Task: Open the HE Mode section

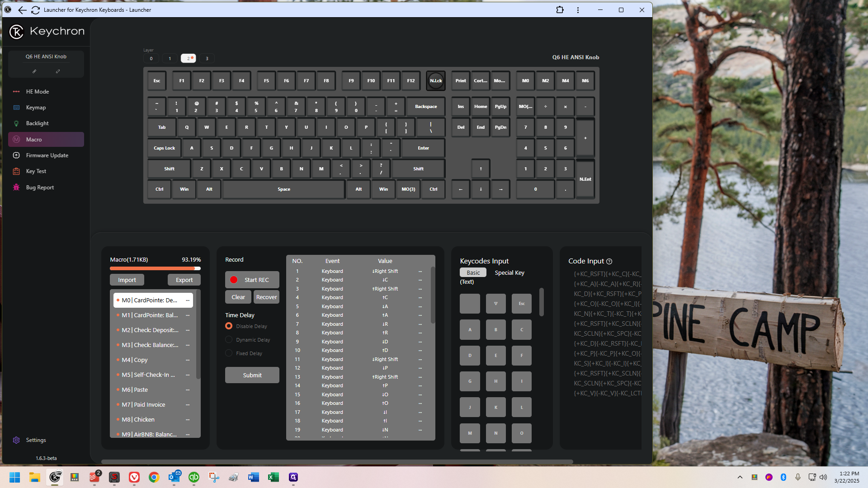Action: pyautogui.click(x=38, y=92)
